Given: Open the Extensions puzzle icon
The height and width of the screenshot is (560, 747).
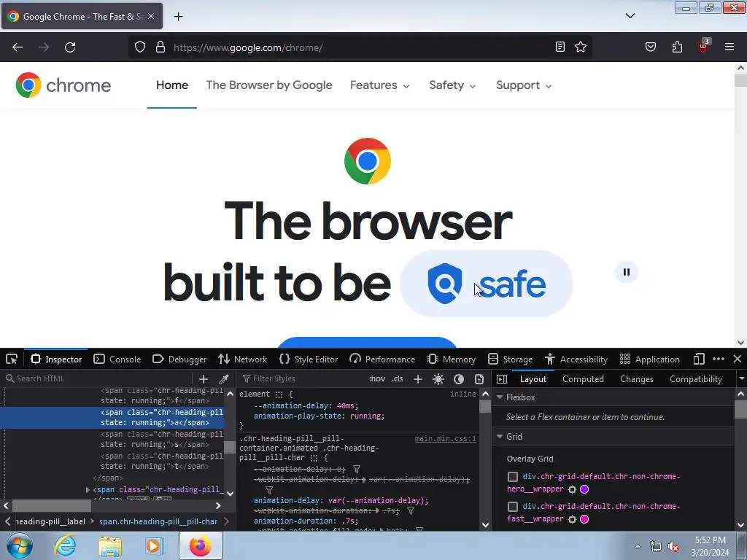Looking at the screenshot, I should pyautogui.click(x=677, y=47).
